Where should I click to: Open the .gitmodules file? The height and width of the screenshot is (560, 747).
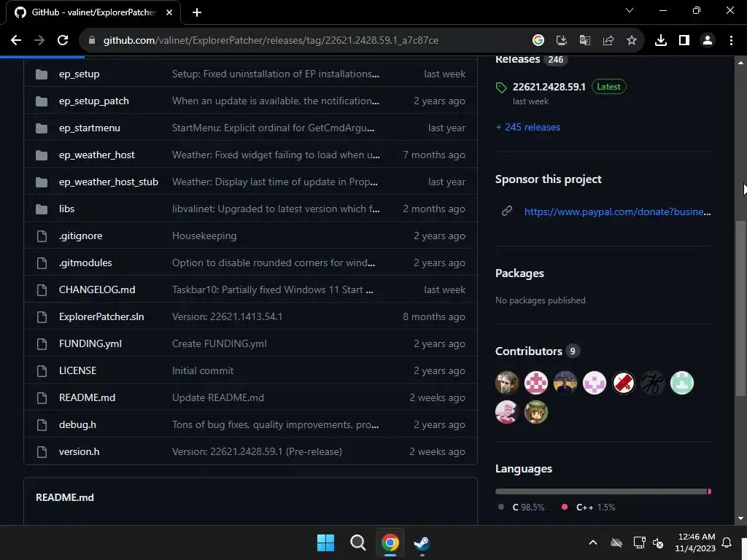click(x=85, y=262)
